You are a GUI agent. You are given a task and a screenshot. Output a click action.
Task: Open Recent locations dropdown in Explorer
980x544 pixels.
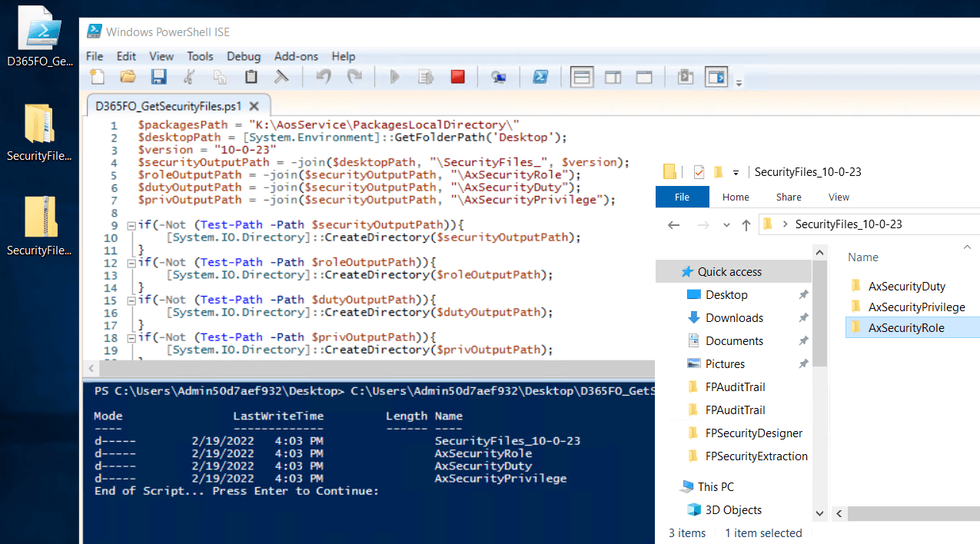pos(727,226)
